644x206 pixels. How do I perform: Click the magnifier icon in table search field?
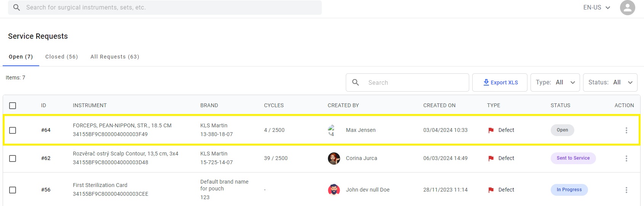coord(355,82)
